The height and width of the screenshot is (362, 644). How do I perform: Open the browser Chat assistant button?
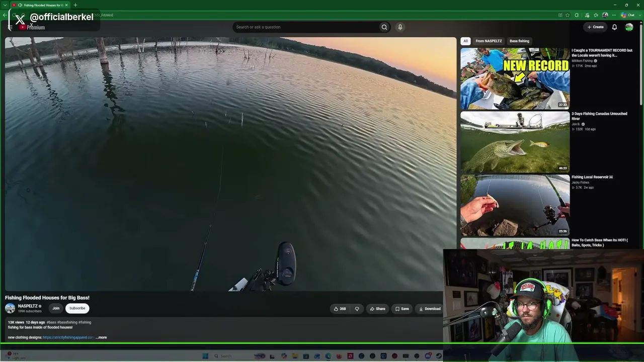628,15
